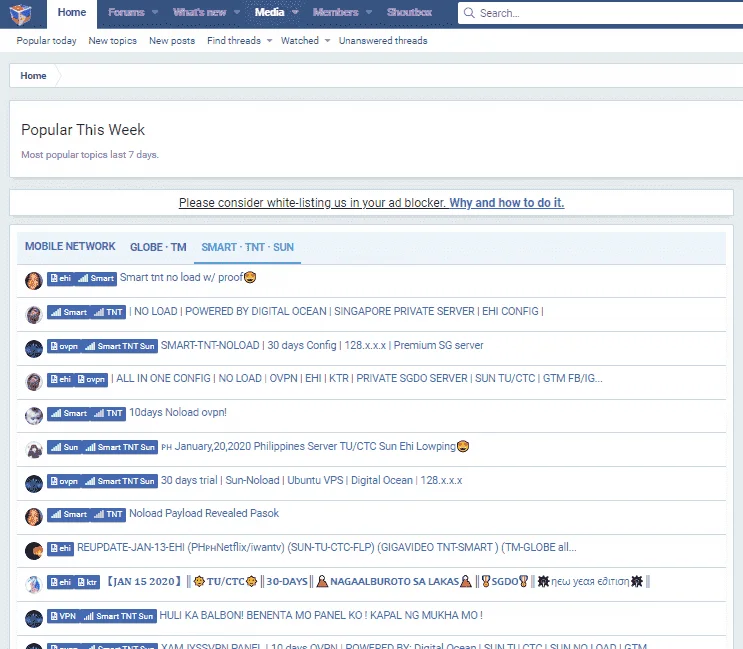Open the Members menu item
The image size is (743, 649).
click(x=335, y=12)
